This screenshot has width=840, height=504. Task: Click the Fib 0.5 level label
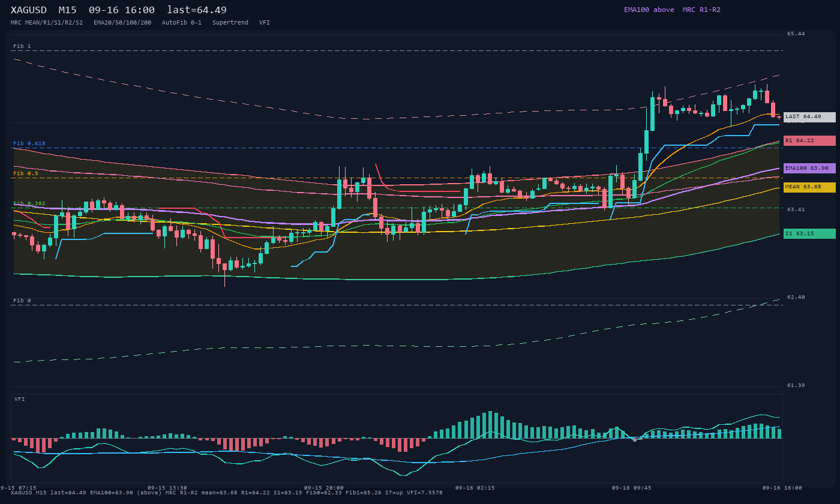click(26, 173)
